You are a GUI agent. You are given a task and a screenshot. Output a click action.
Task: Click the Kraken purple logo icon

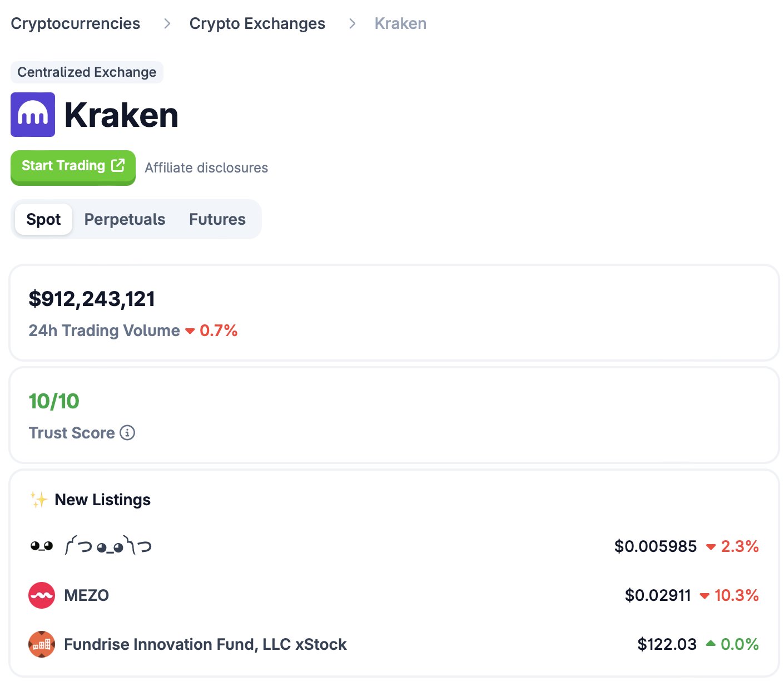33,115
